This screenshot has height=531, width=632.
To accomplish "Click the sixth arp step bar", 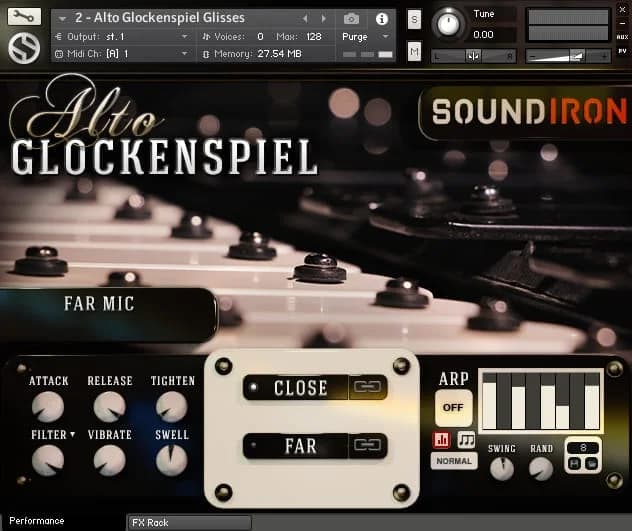I will coord(562,401).
